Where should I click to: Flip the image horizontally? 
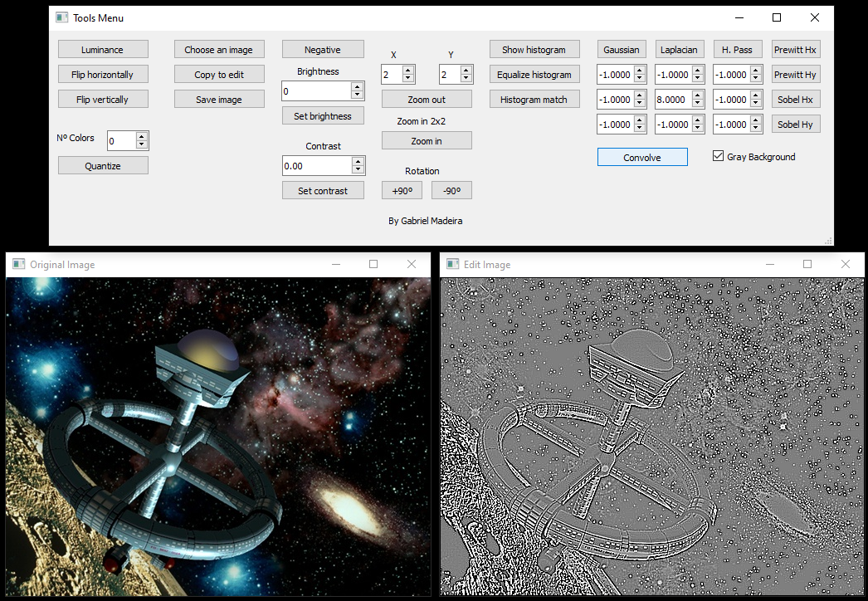tap(103, 74)
